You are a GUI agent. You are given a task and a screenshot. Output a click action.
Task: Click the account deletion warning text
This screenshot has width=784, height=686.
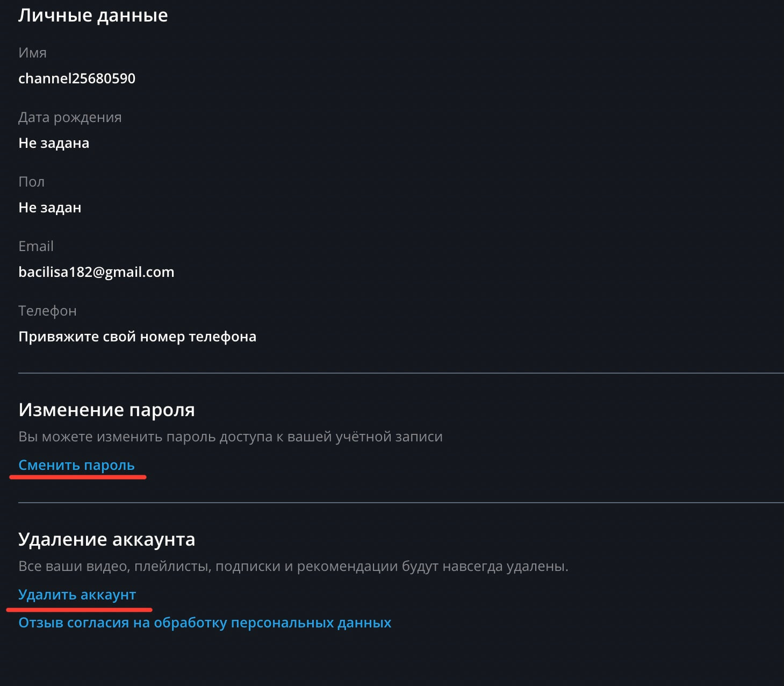point(293,566)
